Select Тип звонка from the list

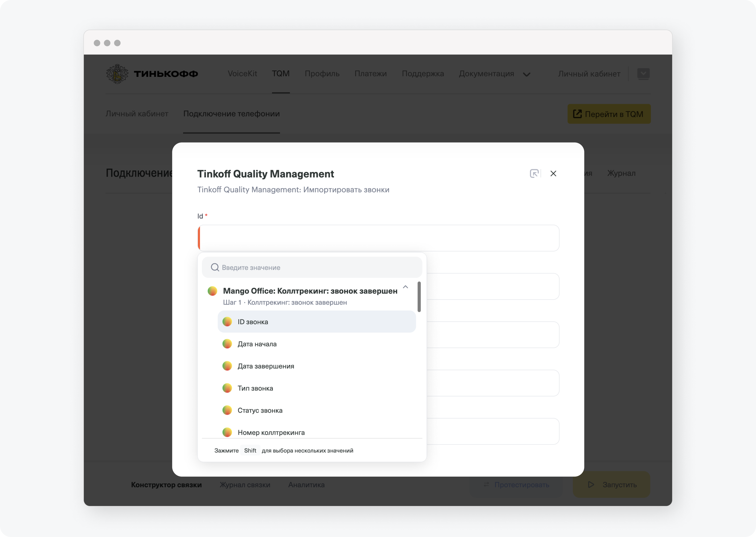point(316,388)
